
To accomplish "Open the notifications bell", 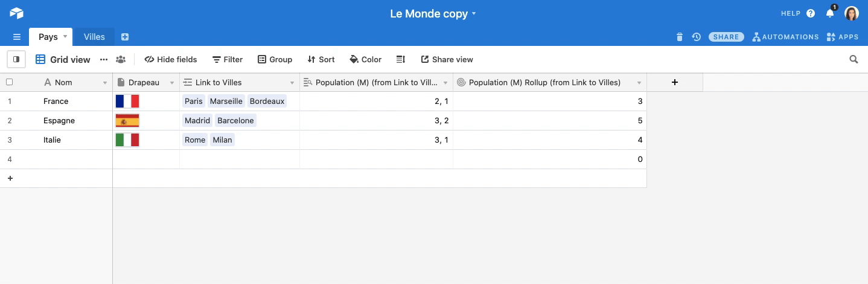I will pyautogui.click(x=830, y=13).
